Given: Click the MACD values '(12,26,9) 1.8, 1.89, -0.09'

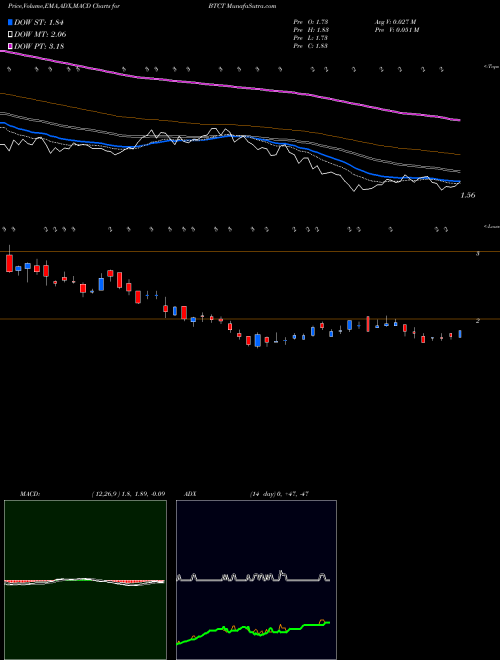Looking at the screenshot, I should click(x=128, y=494).
